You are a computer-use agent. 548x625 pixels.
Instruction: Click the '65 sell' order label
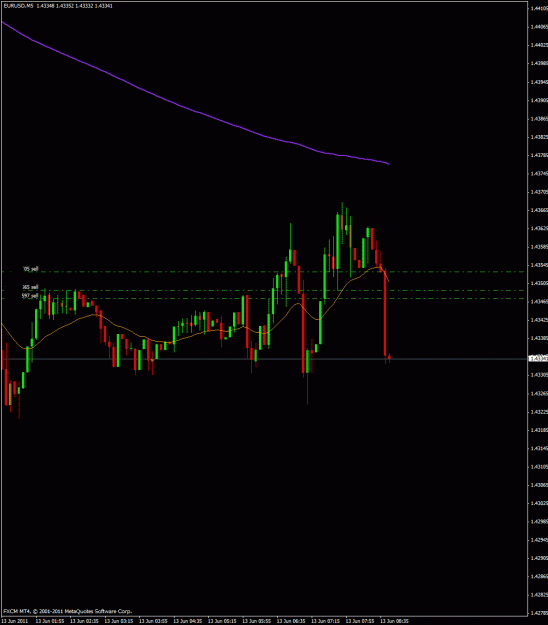[30, 287]
